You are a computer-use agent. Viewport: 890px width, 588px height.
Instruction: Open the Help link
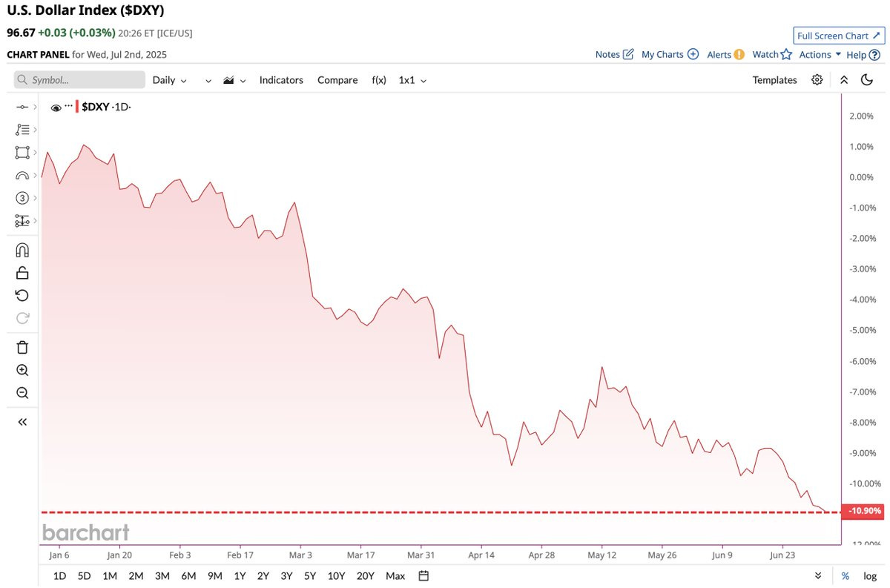tap(863, 54)
